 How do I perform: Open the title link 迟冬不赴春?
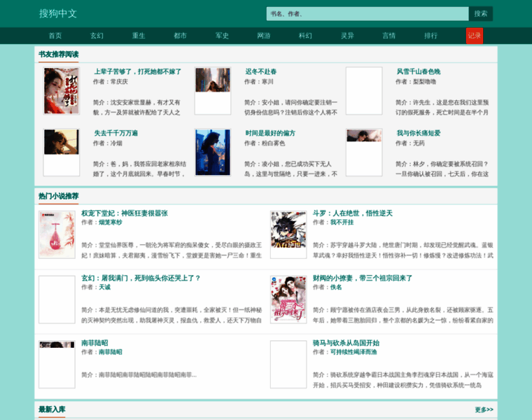coord(261,71)
